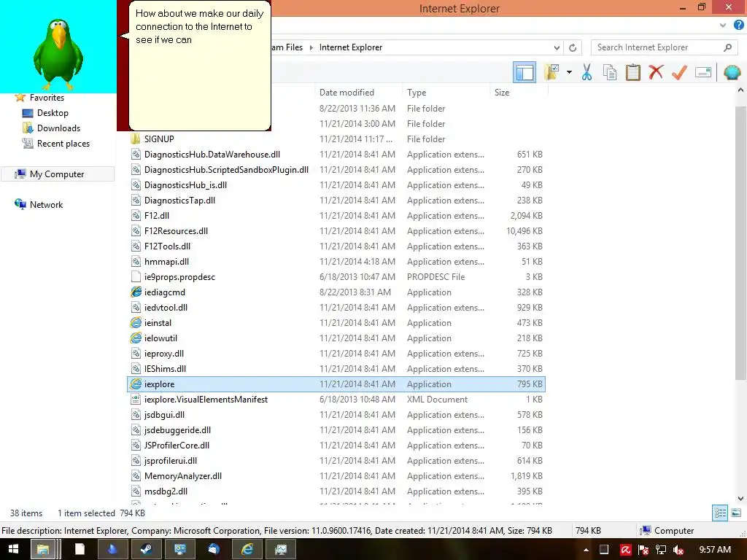Viewport: 747px width, 560px height.
Task: Select F12.dll file
Action: click(x=336, y=216)
